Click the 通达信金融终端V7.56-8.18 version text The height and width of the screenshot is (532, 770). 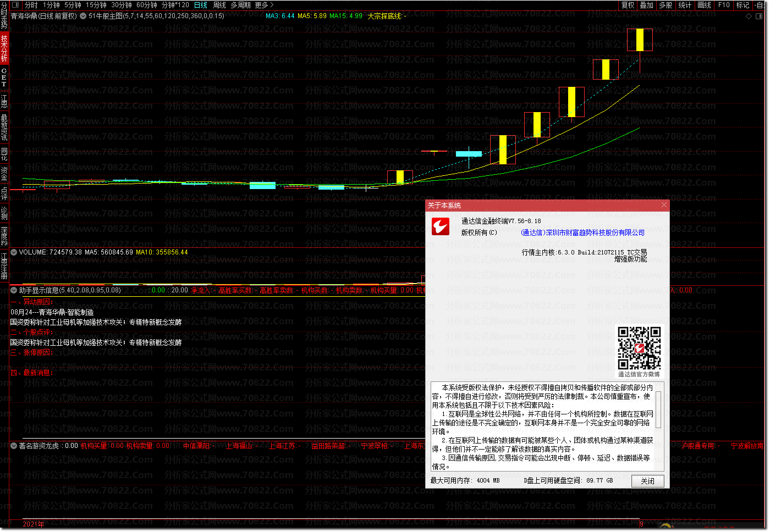click(501, 221)
